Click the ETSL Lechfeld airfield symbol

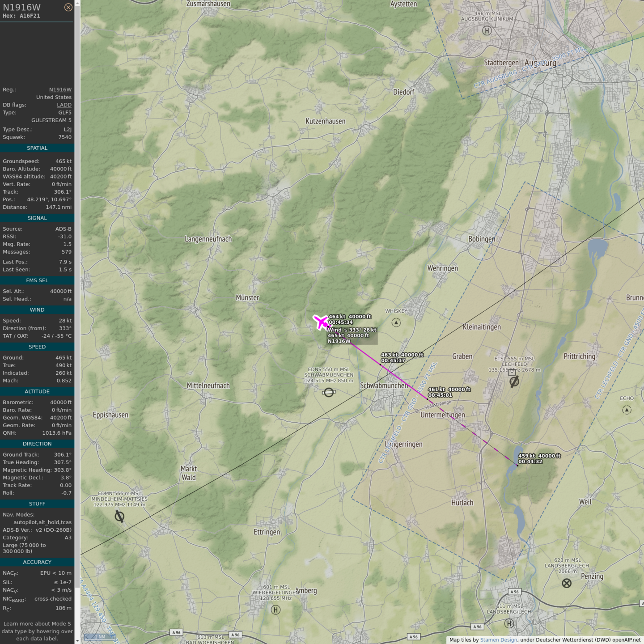pos(514,381)
